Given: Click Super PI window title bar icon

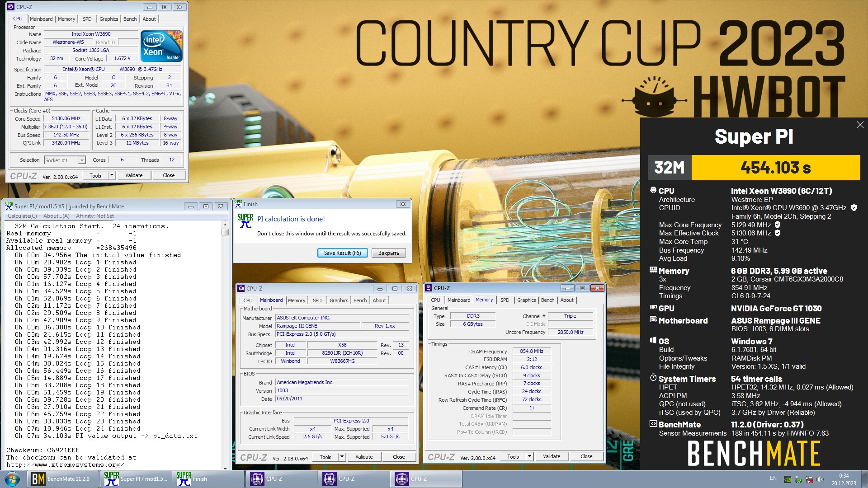Looking at the screenshot, I should pos(9,206).
